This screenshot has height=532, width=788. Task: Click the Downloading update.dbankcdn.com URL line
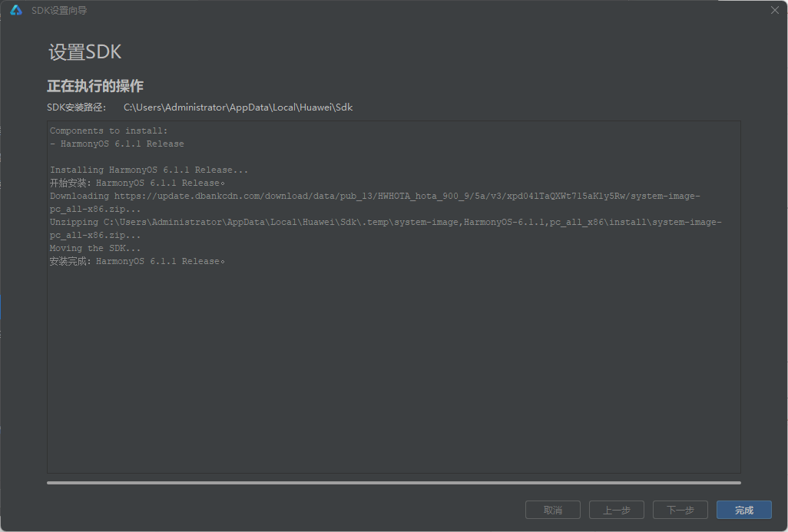coord(375,203)
